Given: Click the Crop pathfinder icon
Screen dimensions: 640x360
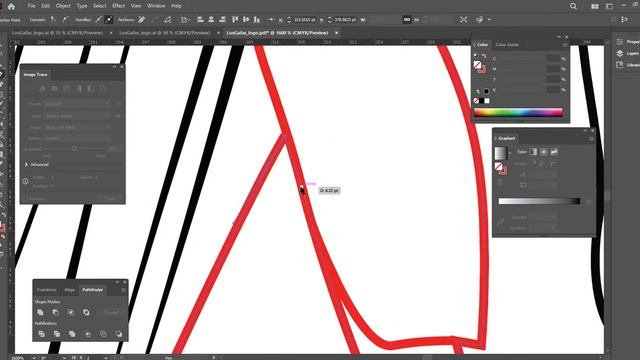Looking at the screenshot, I should 88,334.
